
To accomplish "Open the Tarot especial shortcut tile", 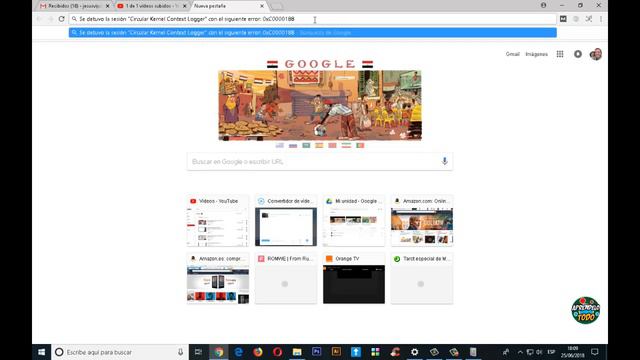I will [422, 278].
